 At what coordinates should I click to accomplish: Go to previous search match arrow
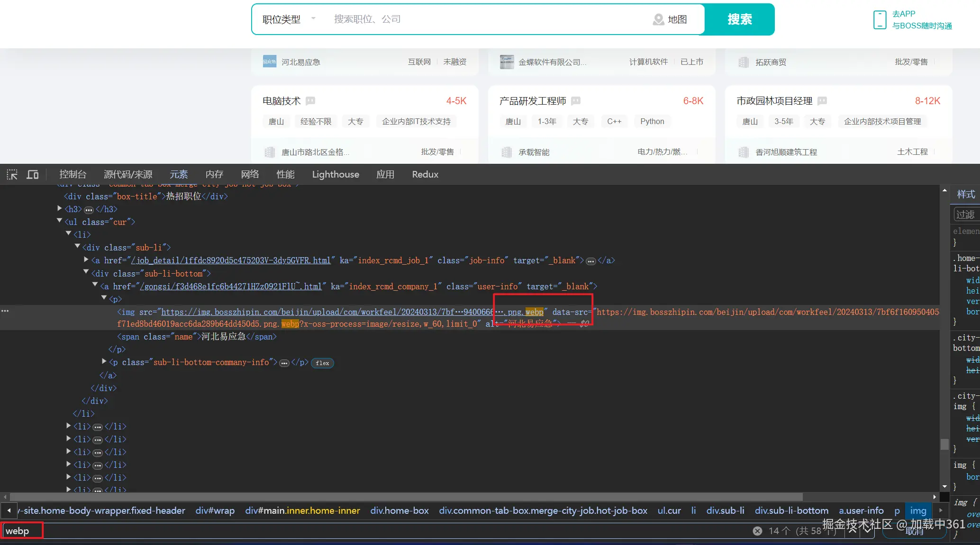click(852, 531)
